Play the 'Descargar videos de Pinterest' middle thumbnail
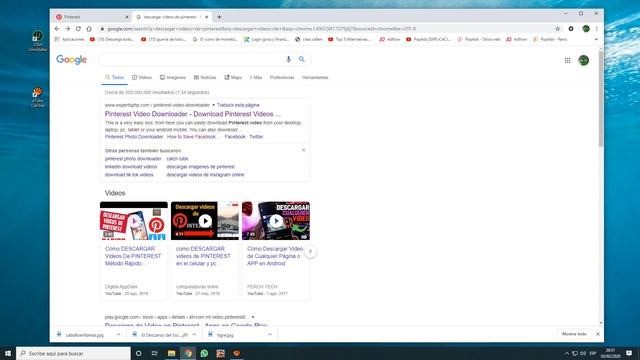Viewport: 640px width, 360px height. [x=205, y=221]
